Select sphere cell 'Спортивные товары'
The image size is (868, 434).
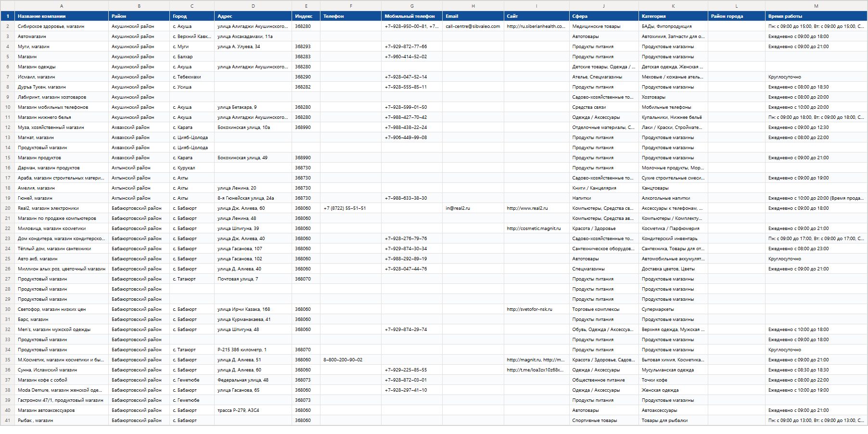(x=604, y=421)
